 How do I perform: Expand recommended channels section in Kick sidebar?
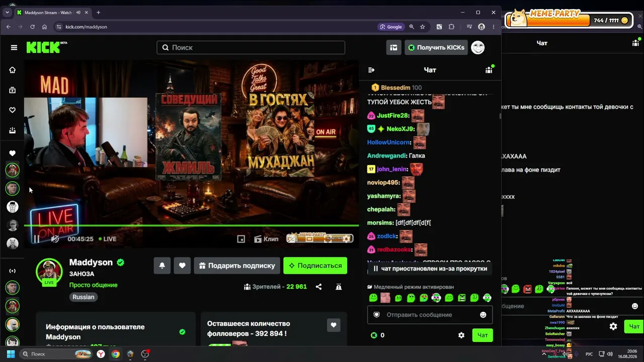13,271
